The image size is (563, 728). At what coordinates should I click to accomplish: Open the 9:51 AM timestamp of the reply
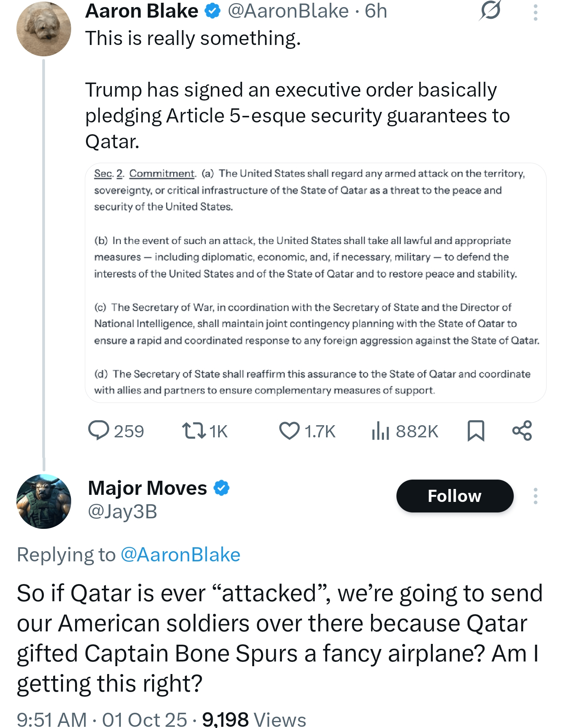tap(52, 719)
